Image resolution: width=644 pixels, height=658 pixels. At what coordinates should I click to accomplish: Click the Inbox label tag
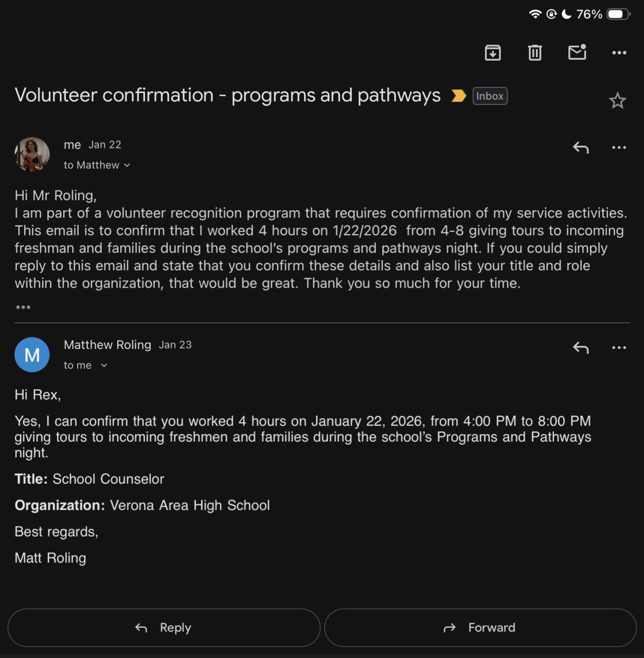click(490, 96)
